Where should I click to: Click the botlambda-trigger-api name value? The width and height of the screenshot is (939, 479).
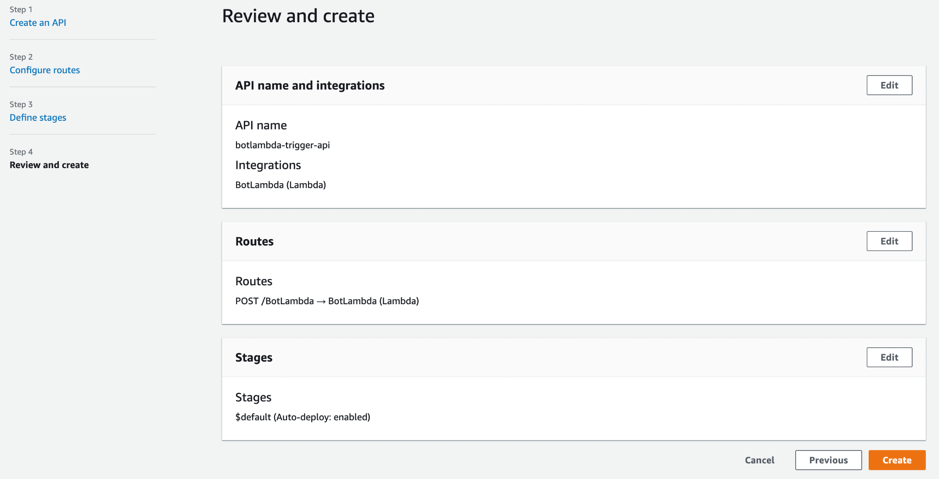tap(282, 145)
